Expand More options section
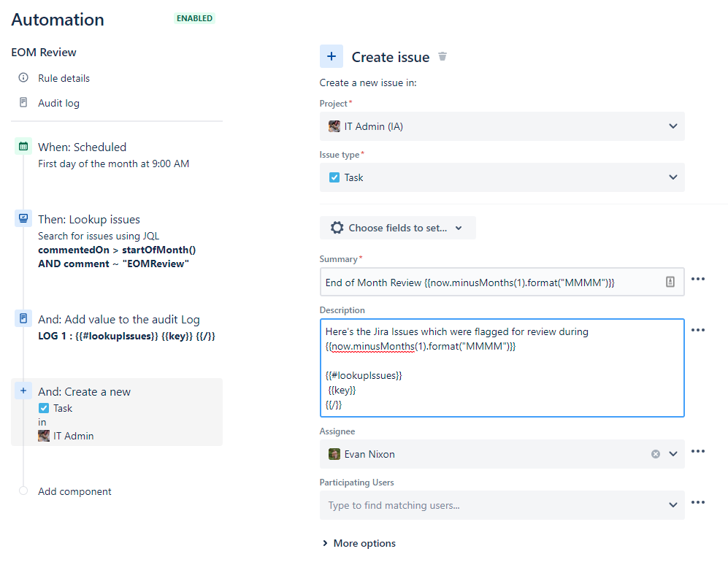 359,543
